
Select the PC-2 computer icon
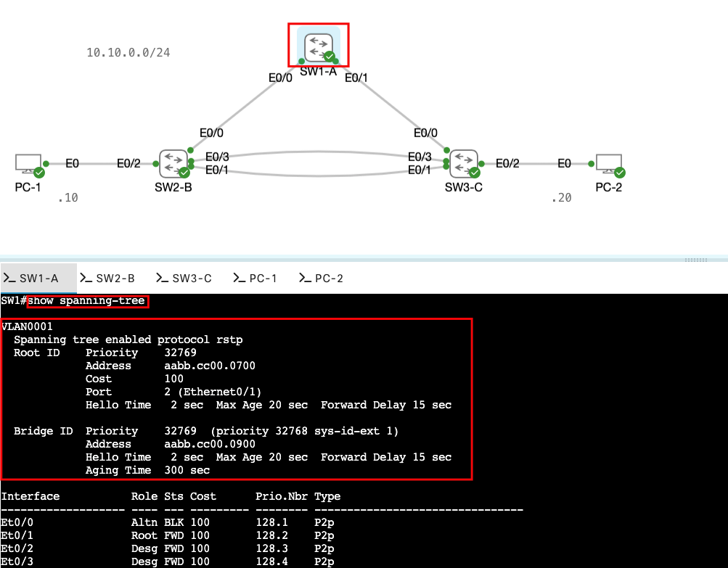pyautogui.click(x=608, y=164)
